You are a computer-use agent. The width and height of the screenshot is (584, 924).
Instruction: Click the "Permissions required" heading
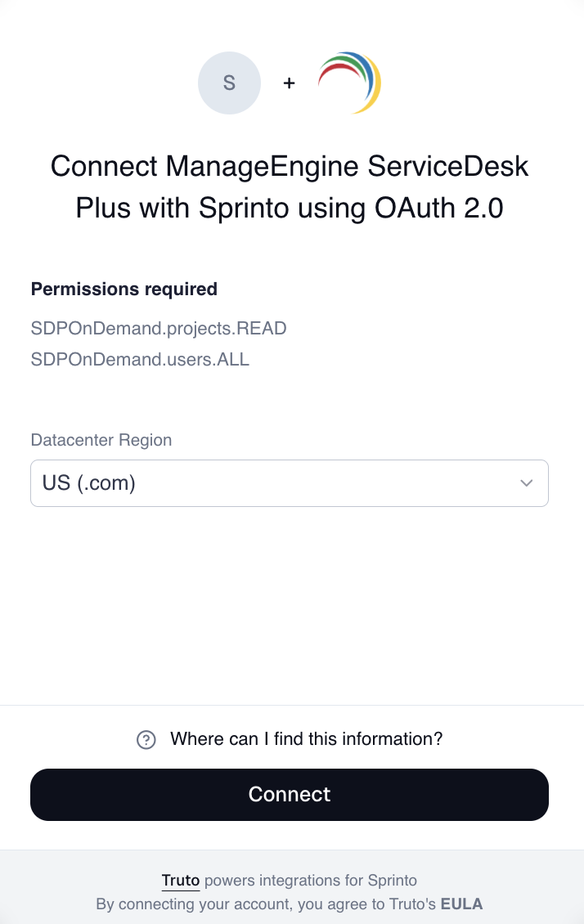point(124,289)
